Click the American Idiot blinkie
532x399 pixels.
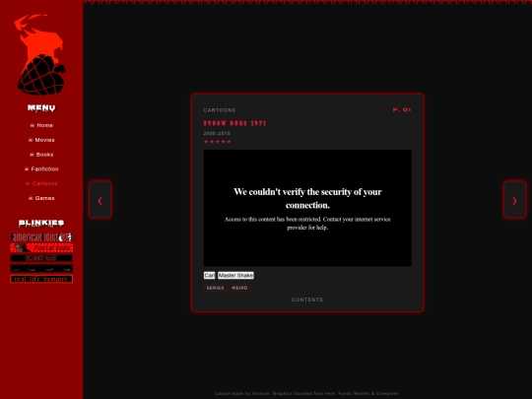41,237
